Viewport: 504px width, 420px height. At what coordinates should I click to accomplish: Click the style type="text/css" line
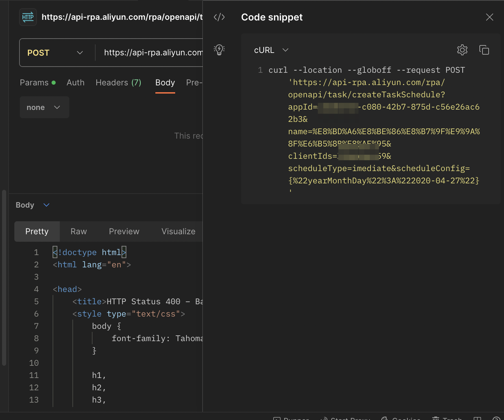tap(129, 314)
